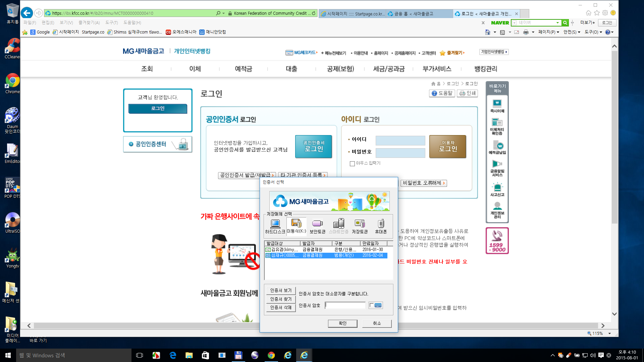The image size is (644, 362).
Task: Open the 사고신고 shortcut icon
Action: click(497, 189)
